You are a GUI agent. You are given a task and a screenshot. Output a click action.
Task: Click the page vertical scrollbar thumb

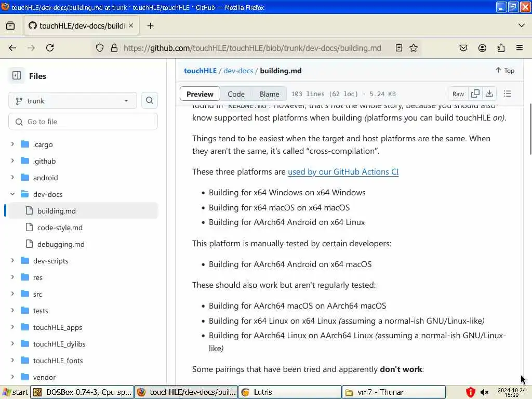[x=530, y=129]
